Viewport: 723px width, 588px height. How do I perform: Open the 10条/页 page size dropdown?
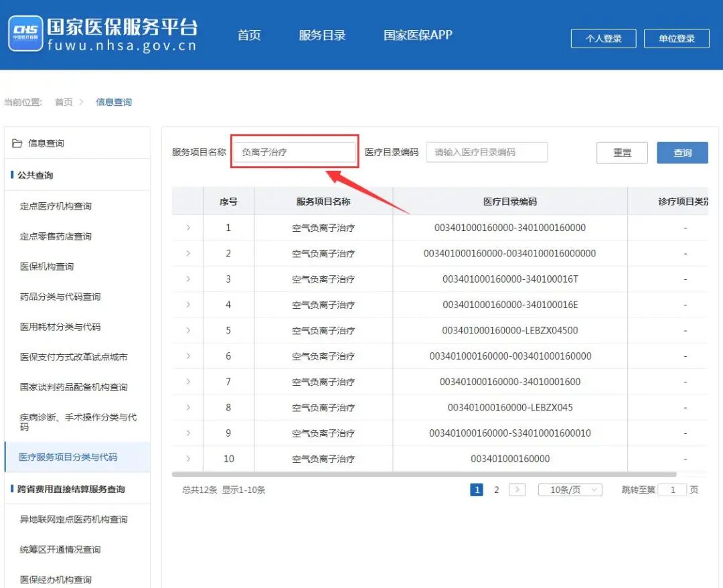pos(570,490)
